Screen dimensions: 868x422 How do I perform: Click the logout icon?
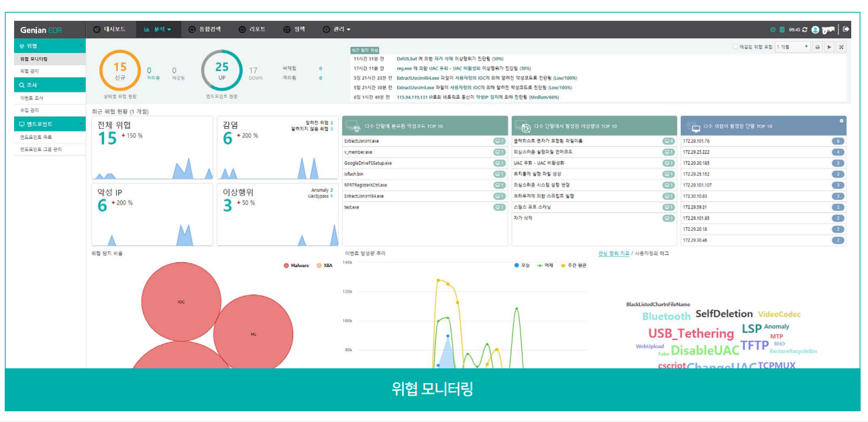point(846,30)
